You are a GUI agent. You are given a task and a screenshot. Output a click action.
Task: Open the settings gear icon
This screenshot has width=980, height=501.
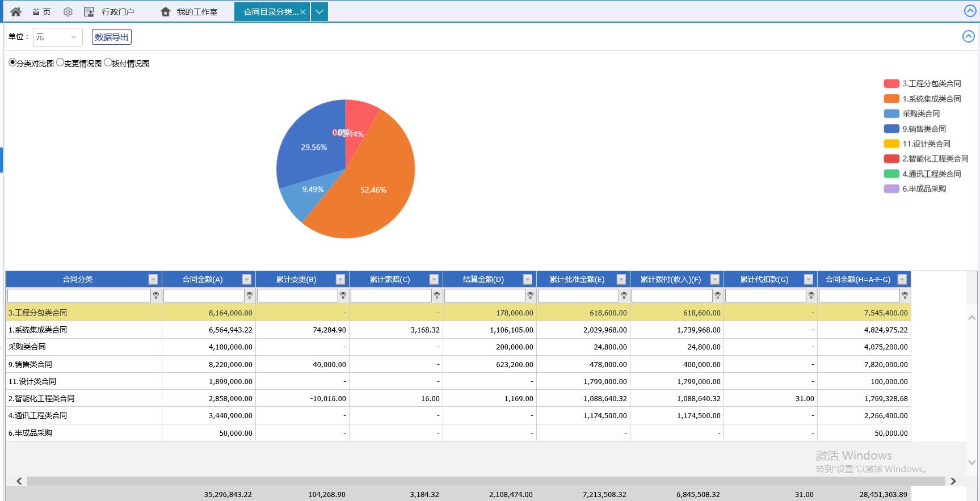click(x=68, y=12)
